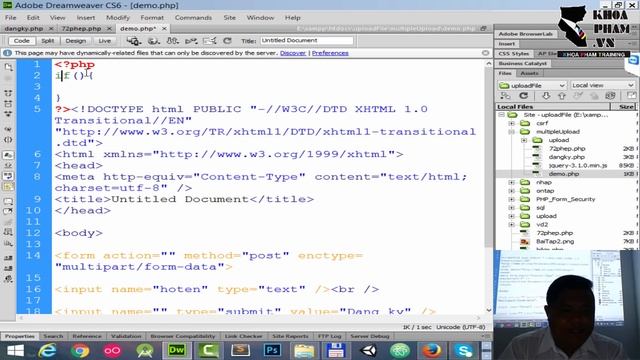Expand the sql folder
This screenshot has width=640, height=360.
[x=511, y=207]
